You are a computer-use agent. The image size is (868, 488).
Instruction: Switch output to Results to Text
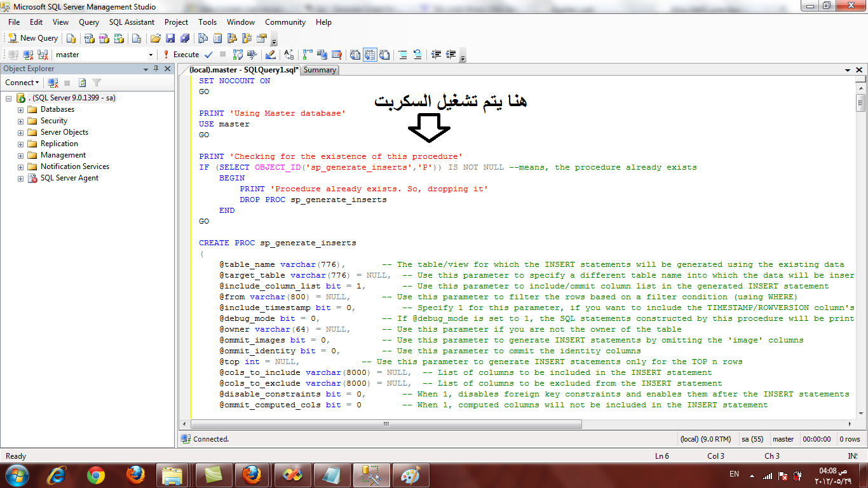click(355, 55)
